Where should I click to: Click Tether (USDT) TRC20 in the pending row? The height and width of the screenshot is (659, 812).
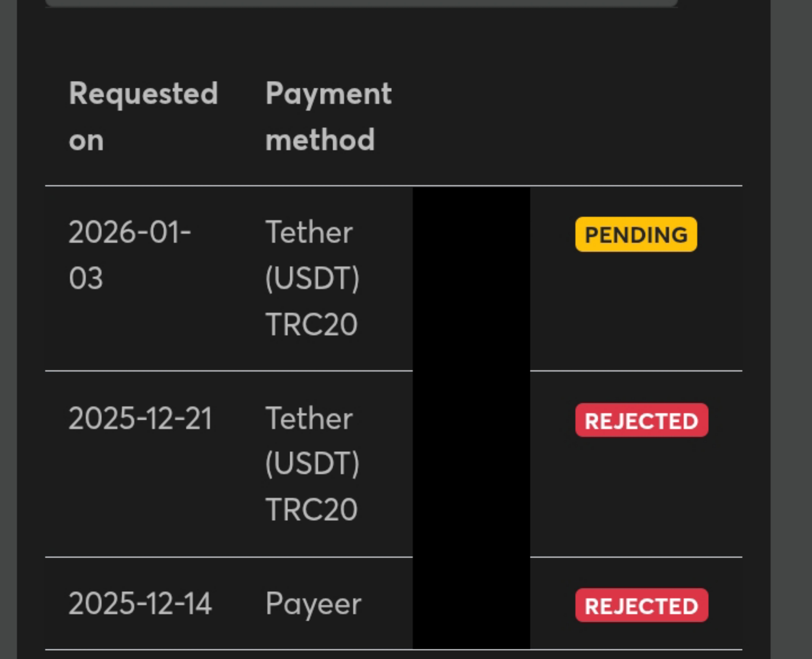pos(312,278)
